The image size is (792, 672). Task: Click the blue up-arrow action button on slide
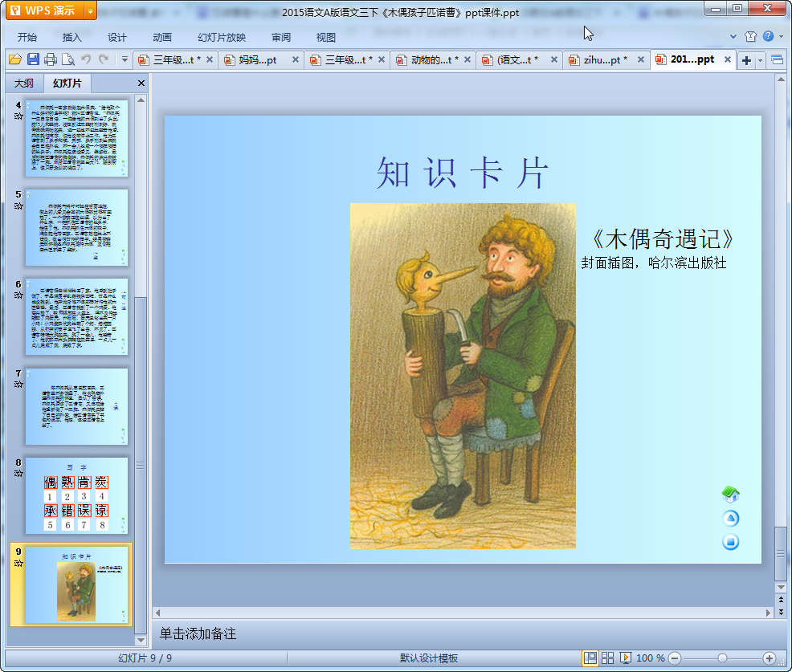[x=730, y=519]
